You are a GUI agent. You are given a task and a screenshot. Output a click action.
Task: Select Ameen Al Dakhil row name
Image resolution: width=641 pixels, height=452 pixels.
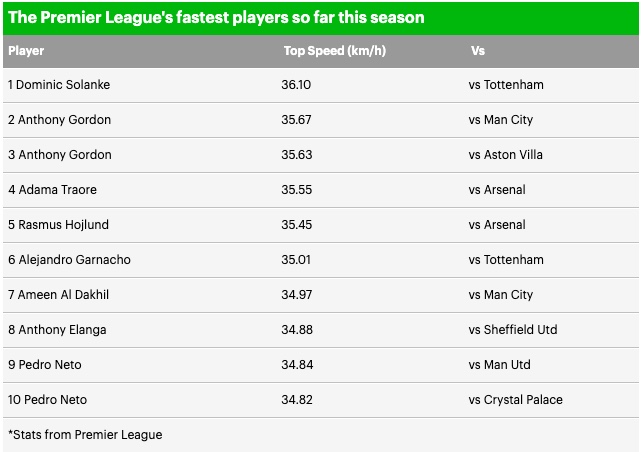point(58,295)
